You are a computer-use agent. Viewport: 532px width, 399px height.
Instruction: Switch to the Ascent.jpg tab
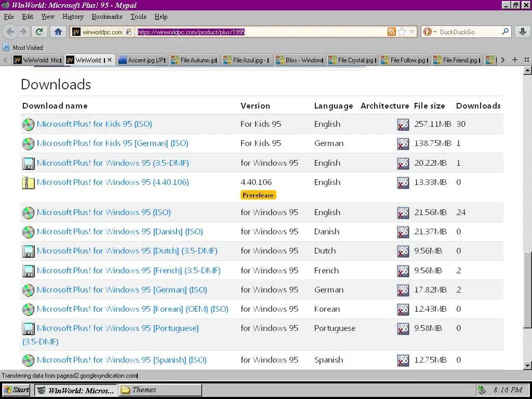click(x=142, y=60)
